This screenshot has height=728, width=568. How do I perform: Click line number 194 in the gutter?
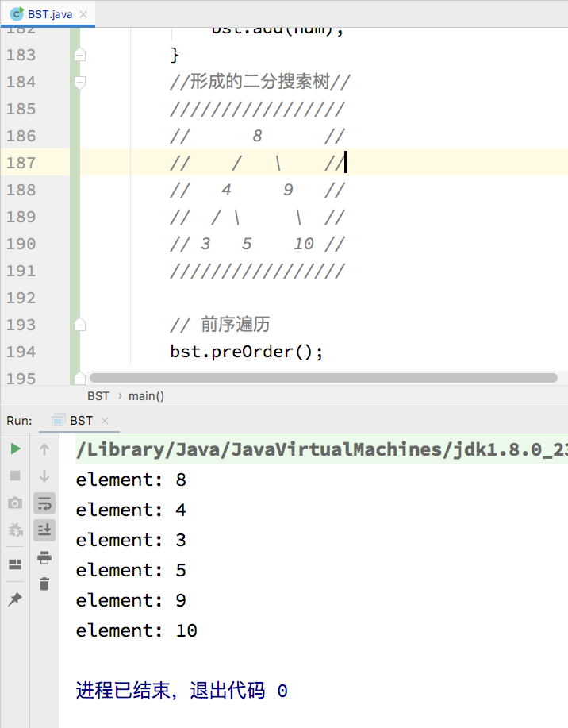pos(21,352)
